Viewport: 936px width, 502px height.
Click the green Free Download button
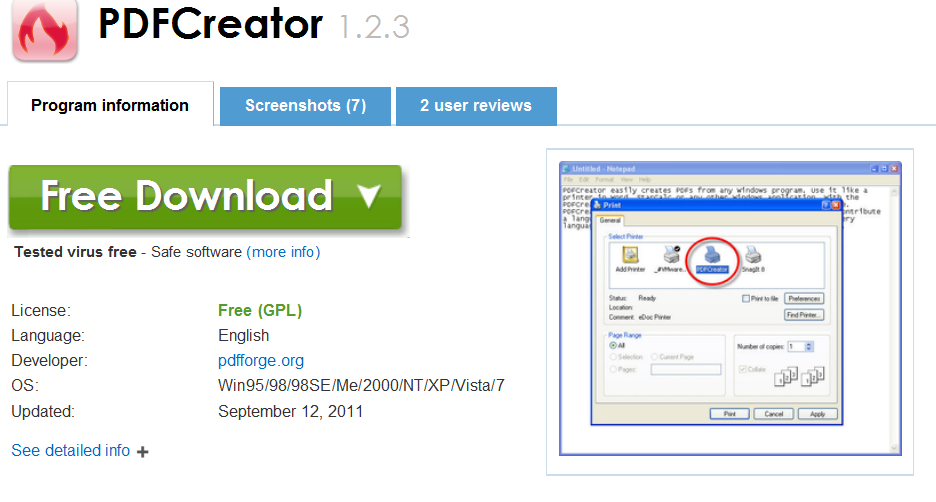tap(205, 197)
